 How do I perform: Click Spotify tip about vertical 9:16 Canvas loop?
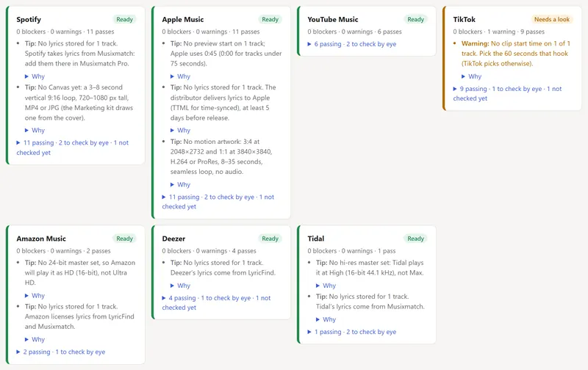[x=79, y=103]
